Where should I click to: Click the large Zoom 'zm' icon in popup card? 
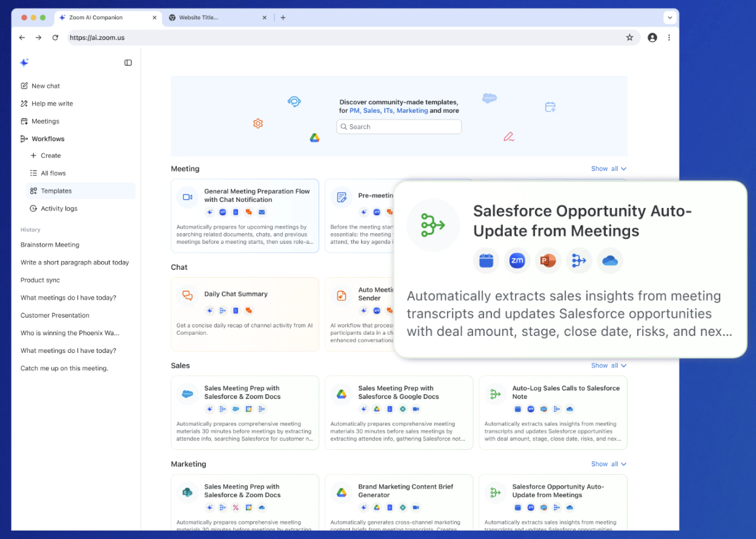[517, 260]
